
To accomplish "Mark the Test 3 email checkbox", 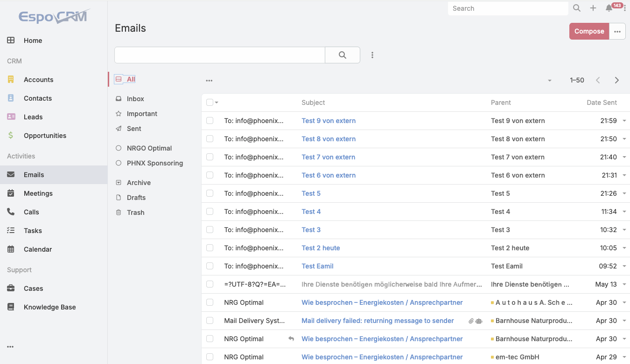I will (x=210, y=230).
